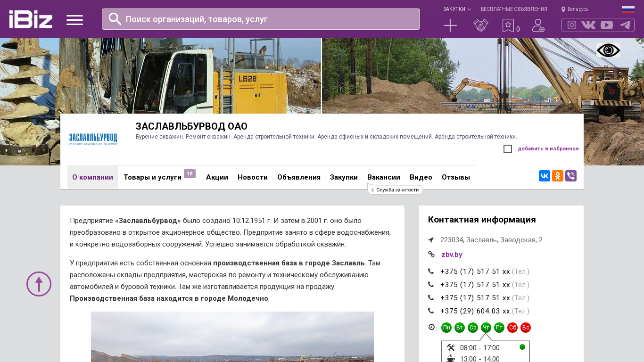Share via the purple Viber button

[571, 176]
